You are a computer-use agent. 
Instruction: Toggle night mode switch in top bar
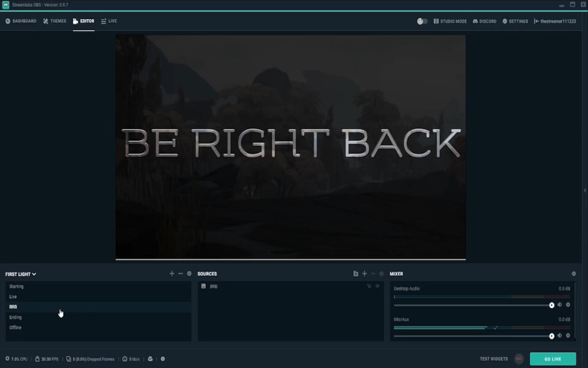(422, 21)
